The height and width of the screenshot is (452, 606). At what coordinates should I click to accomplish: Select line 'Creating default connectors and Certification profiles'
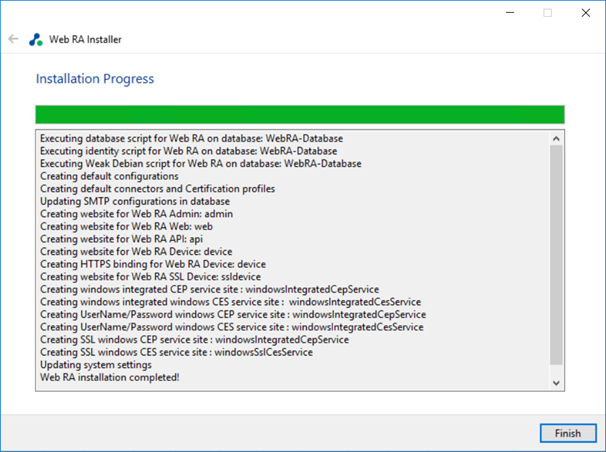(157, 189)
